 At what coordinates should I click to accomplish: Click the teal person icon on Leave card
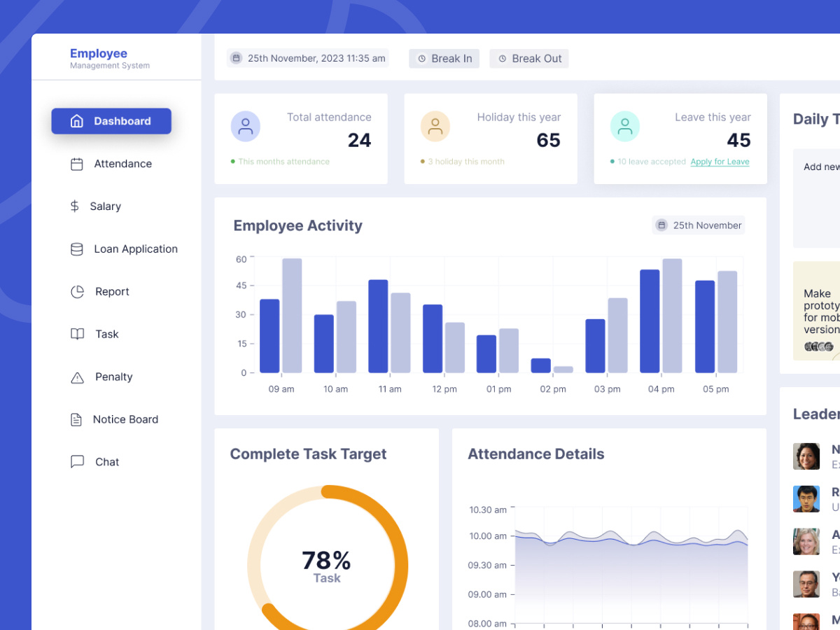click(x=624, y=125)
